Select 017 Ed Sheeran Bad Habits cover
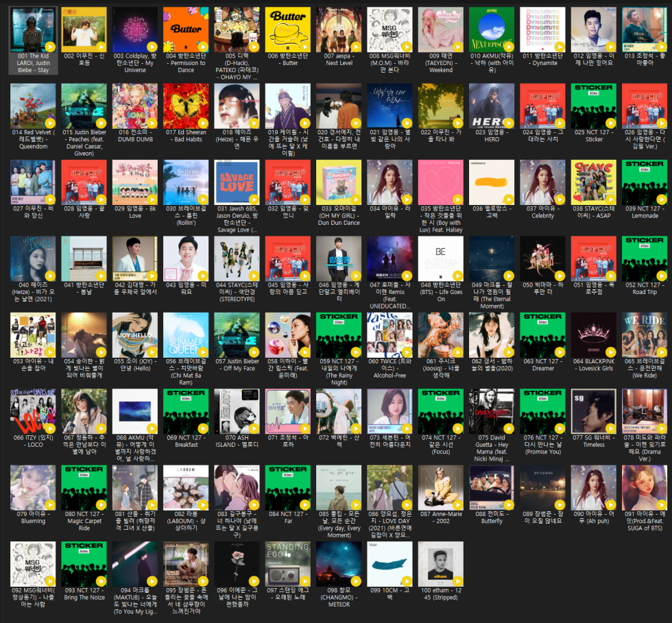 (x=186, y=106)
